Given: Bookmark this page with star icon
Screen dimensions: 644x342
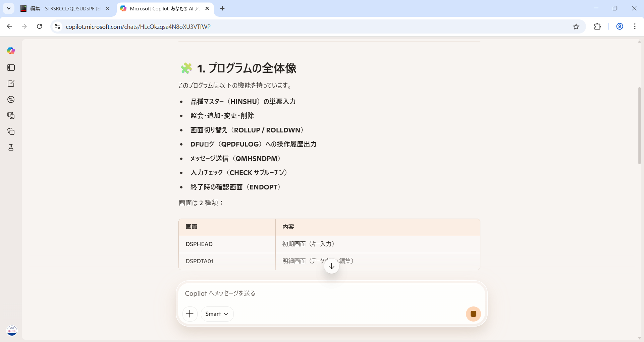Looking at the screenshot, I should click(x=576, y=26).
